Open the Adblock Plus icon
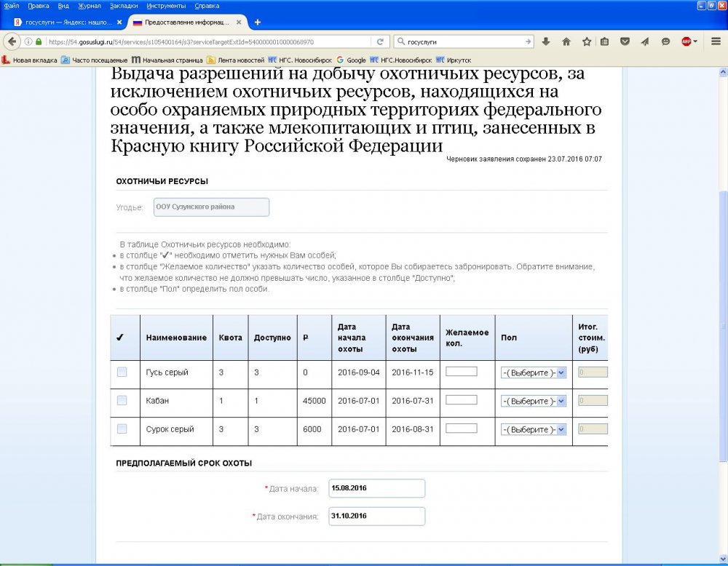The height and width of the screenshot is (566, 728). pos(687,41)
